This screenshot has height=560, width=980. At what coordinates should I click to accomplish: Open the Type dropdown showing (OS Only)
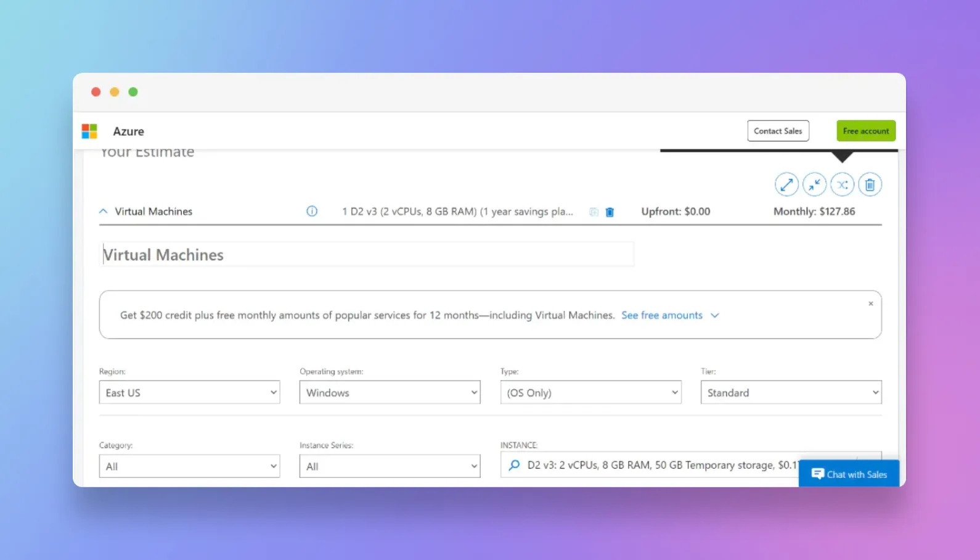click(590, 392)
